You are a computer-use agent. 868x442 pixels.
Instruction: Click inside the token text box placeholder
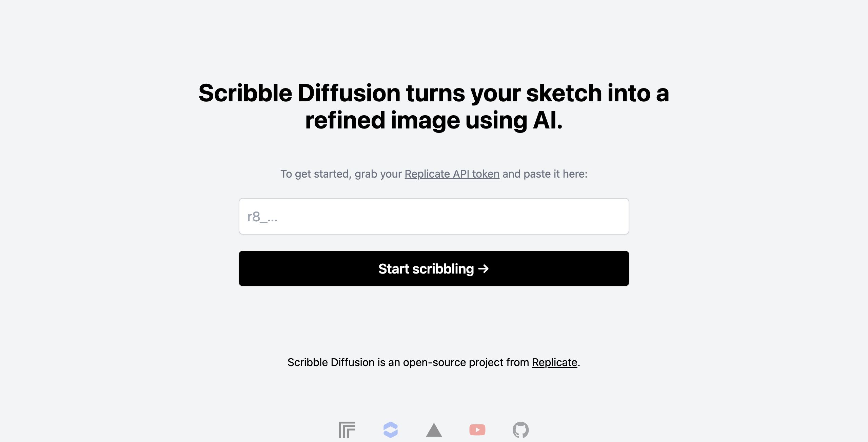click(x=262, y=217)
